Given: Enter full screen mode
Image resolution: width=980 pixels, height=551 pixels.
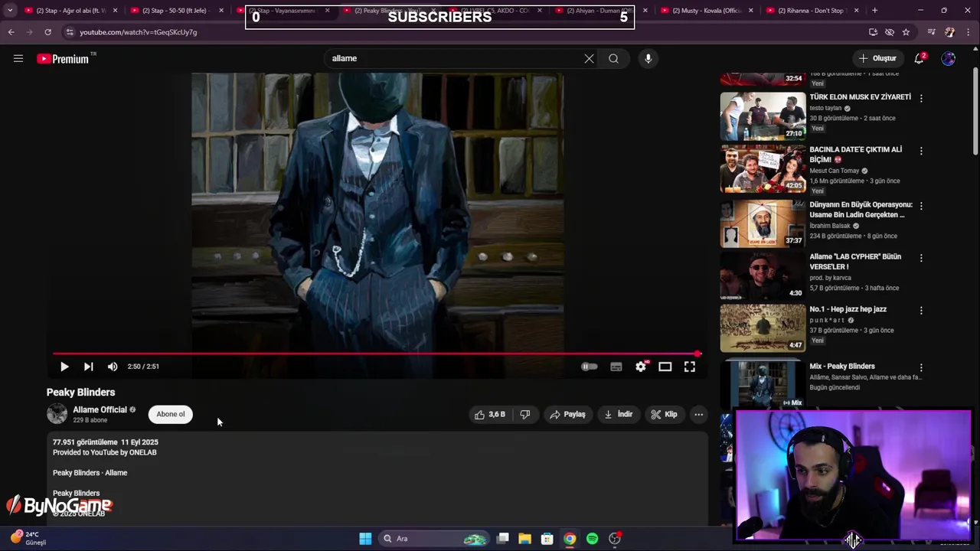Looking at the screenshot, I should point(690,367).
